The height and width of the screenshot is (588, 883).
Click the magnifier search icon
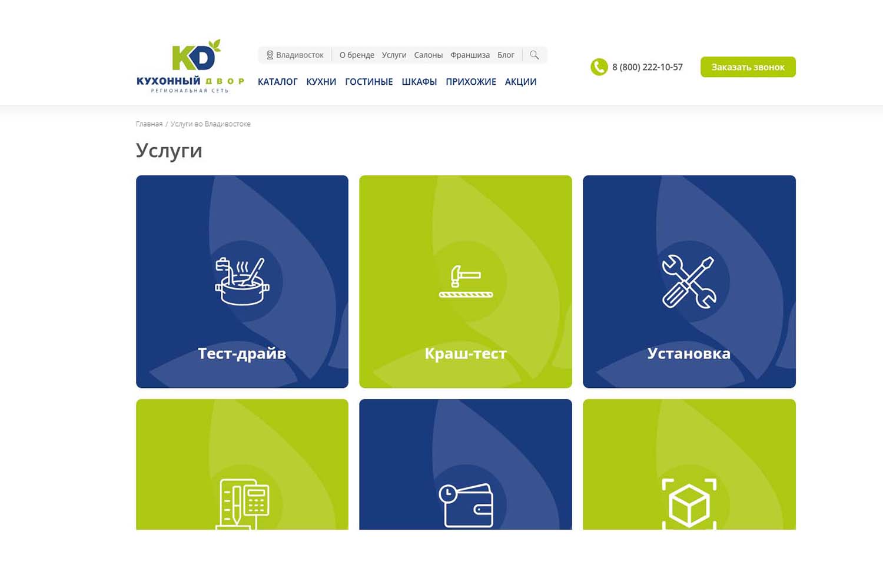[534, 55]
